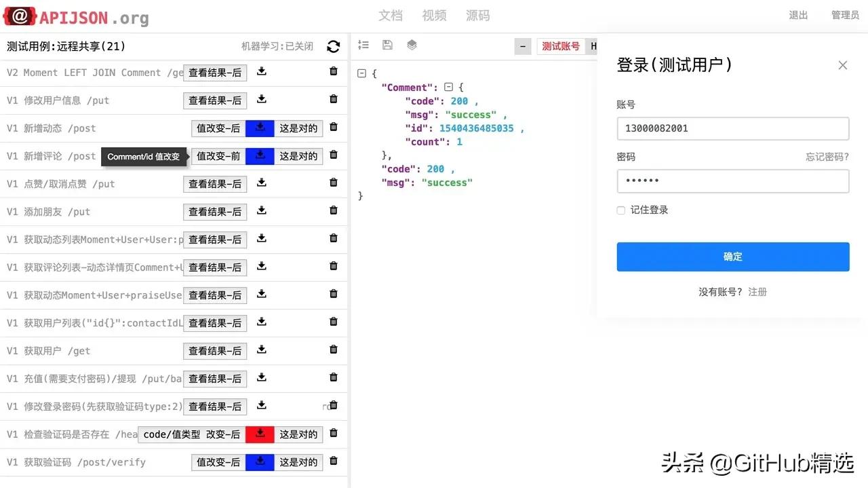Image resolution: width=868 pixels, height=488 pixels.
Task: Click the layers stack icon in the toolbar
Action: click(411, 45)
